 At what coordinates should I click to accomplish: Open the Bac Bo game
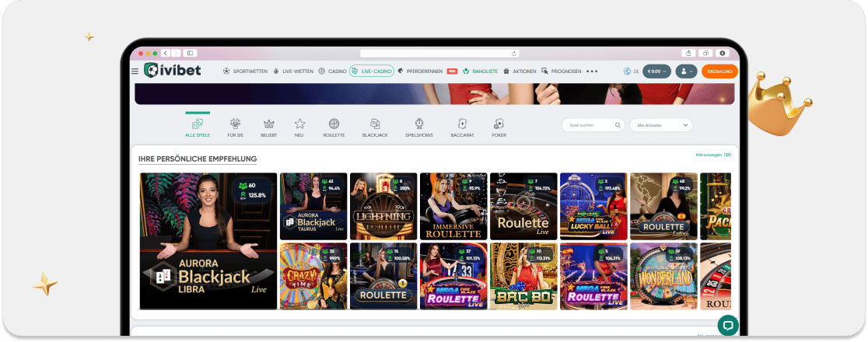(523, 276)
